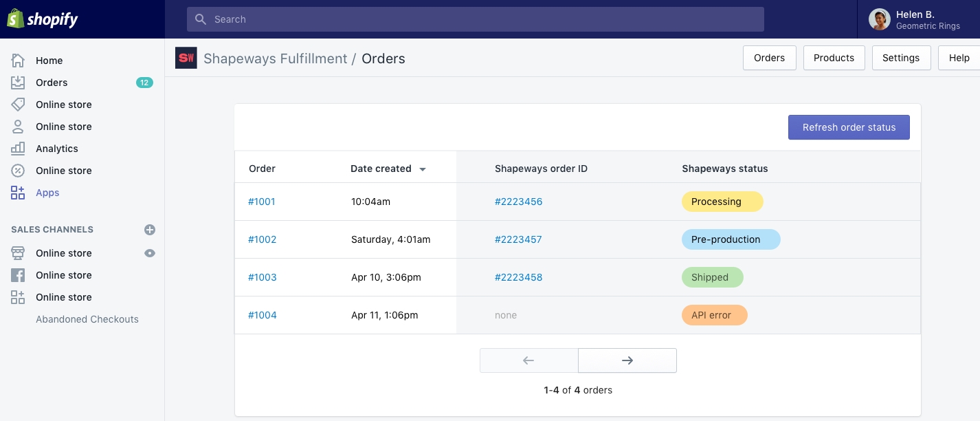Click the Home house icon in sidebar
Screen dimensions: 980x421
coord(18,61)
